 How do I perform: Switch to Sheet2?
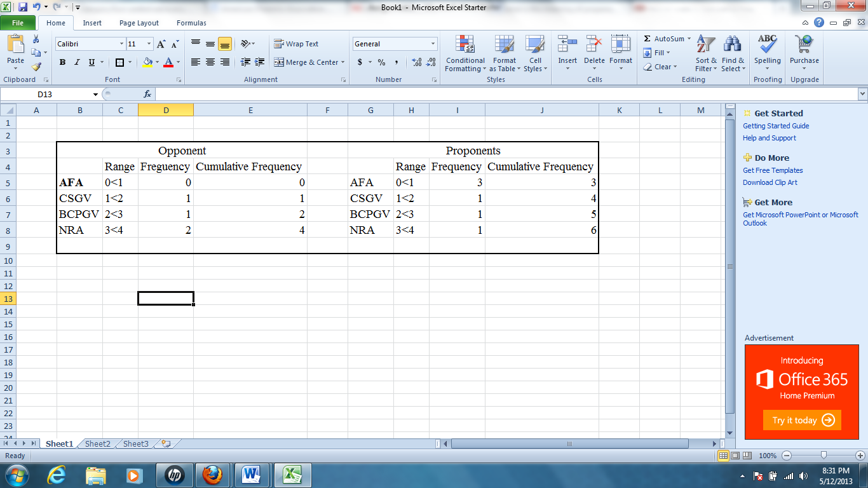point(97,444)
